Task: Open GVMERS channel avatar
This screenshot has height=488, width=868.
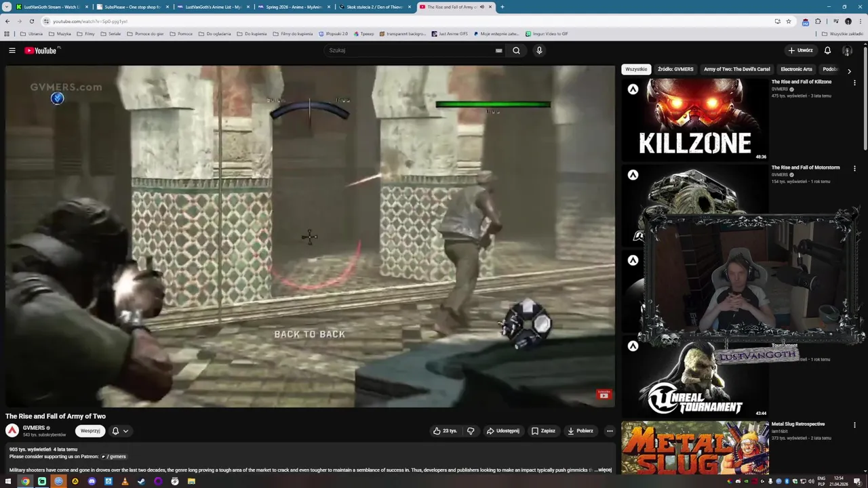Action: pos(12,430)
